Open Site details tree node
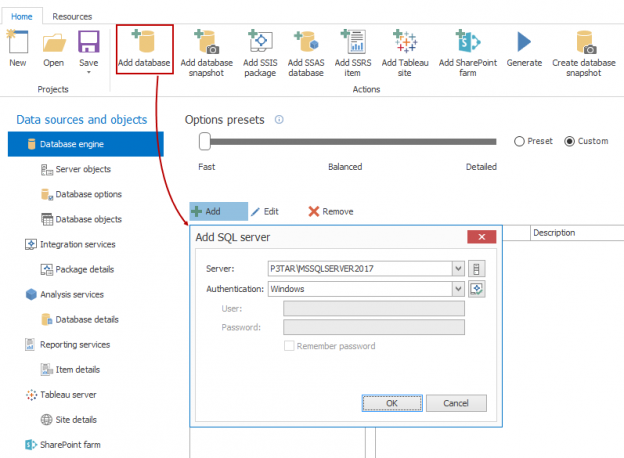Screen dimensions: 624x458 pyautogui.click(x=68, y=420)
